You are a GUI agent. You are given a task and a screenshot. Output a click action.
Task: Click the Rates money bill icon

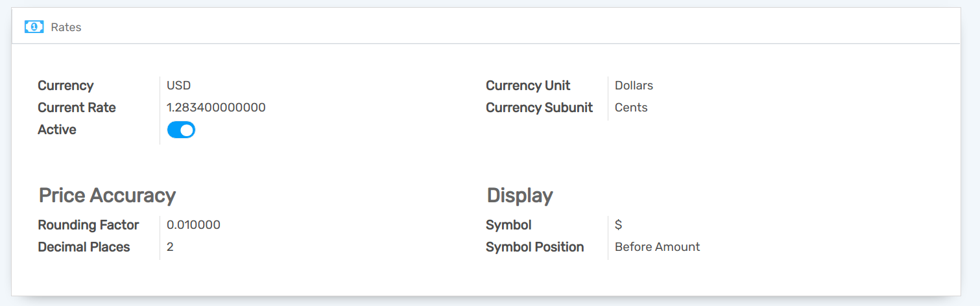coord(34,27)
